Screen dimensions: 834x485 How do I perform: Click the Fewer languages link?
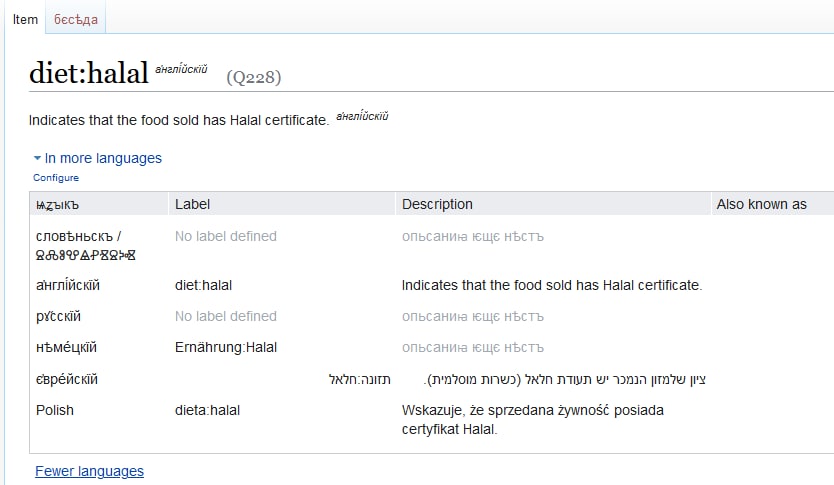(x=89, y=471)
